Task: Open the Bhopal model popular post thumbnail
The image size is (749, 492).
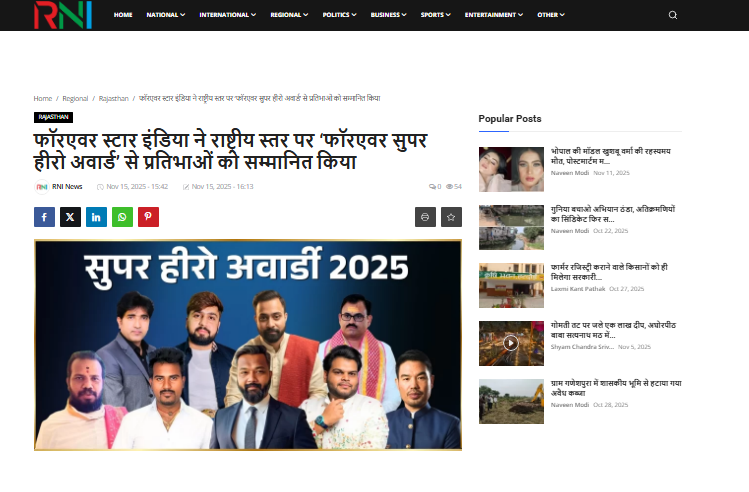Action: (x=510, y=168)
